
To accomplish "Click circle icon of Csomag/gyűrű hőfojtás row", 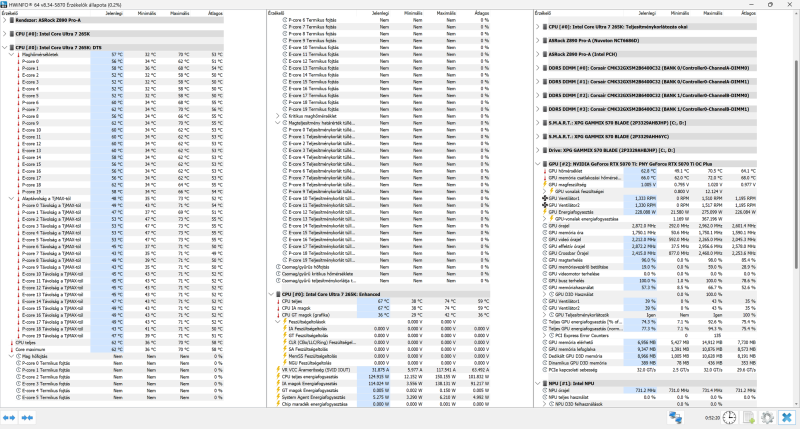I will click(x=279, y=267).
